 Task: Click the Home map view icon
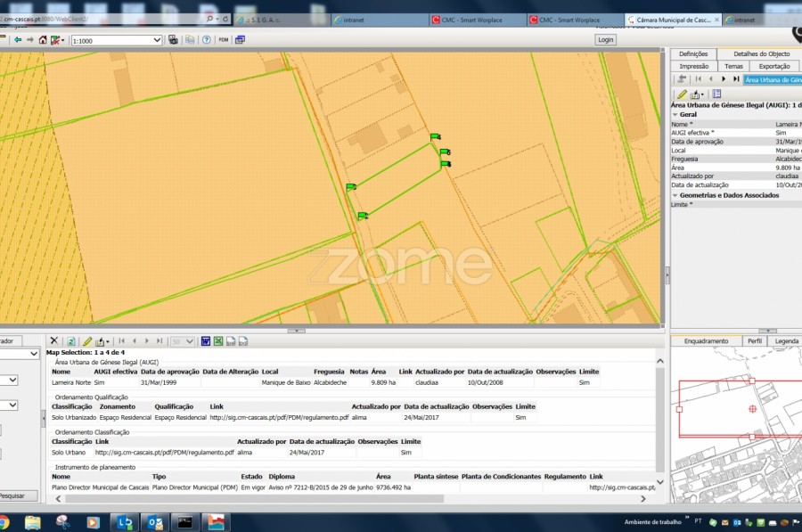tap(42, 40)
